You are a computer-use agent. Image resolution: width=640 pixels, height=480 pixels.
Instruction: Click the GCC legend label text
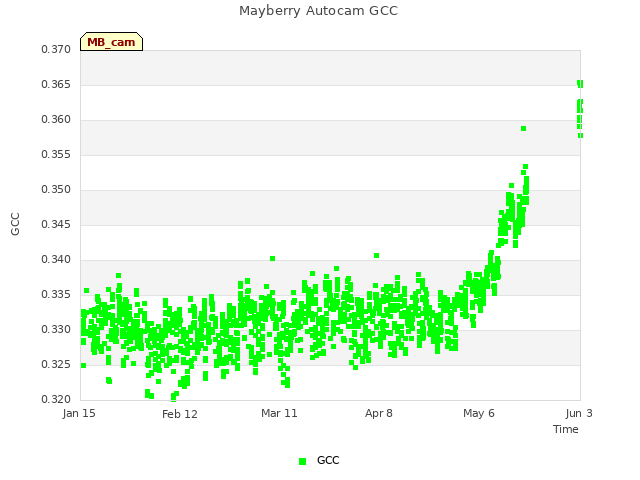(328, 460)
